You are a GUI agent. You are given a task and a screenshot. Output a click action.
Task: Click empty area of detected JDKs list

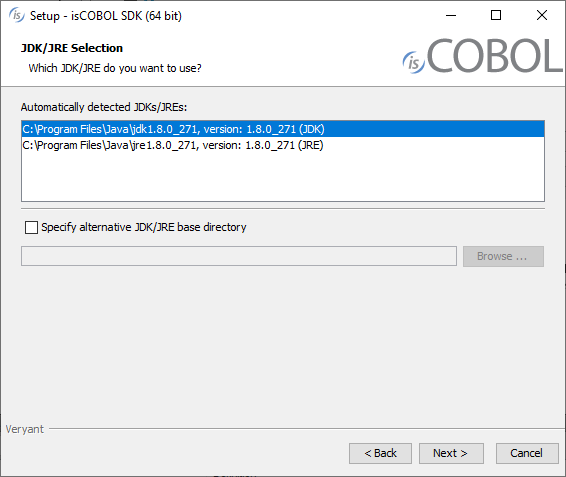click(x=283, y=177)
